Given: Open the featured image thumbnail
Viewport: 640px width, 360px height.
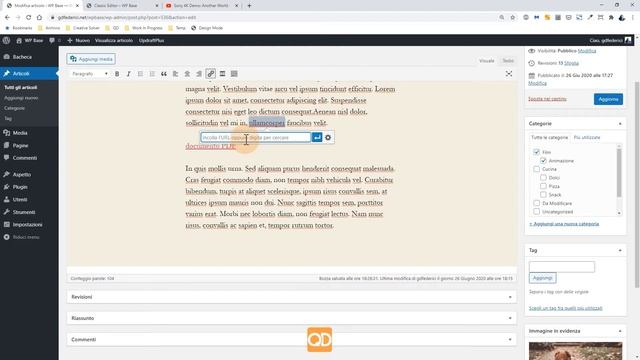Looking at the screenshot, I should click(576, 351).
